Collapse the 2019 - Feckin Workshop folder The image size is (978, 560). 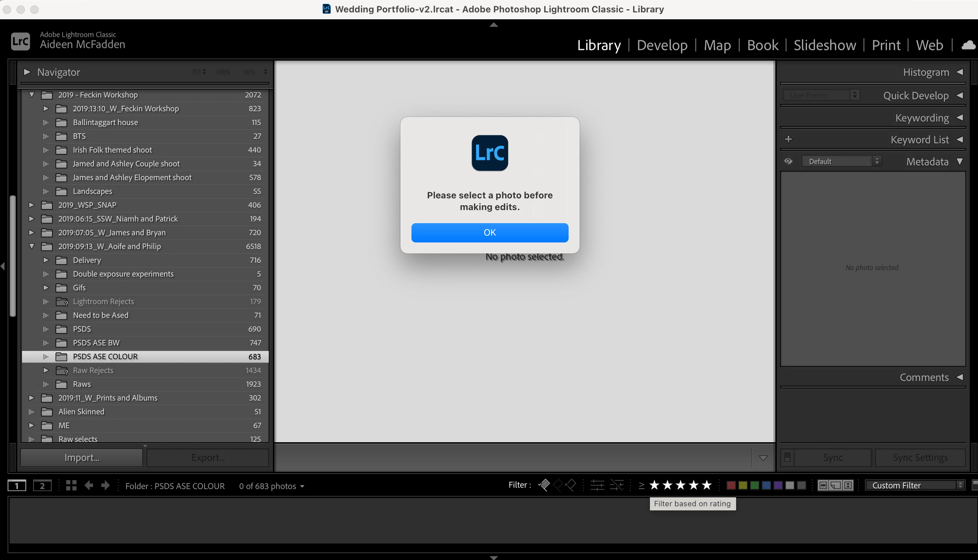32,95
